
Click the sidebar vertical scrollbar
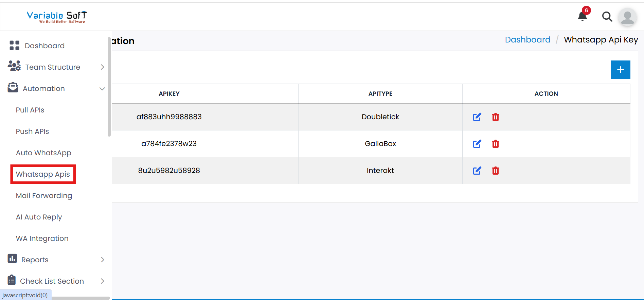pyautogui.click(x=109, y=87)
